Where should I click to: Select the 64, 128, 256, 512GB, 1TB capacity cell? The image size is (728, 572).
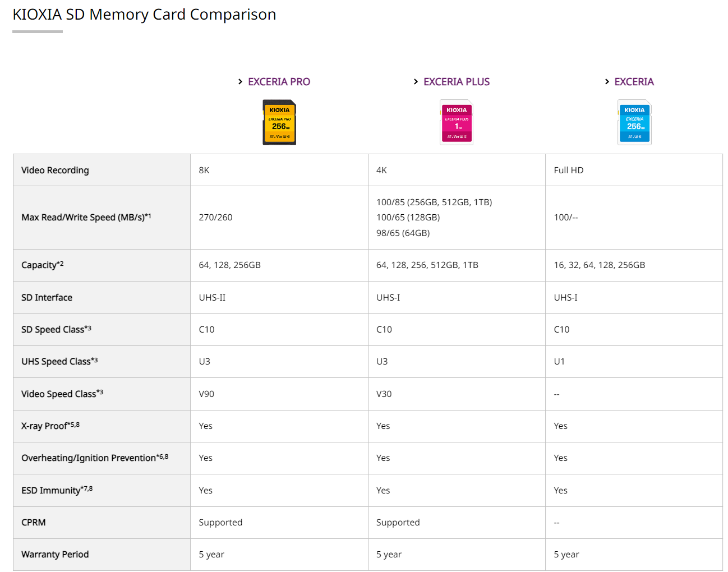point(427,265)
